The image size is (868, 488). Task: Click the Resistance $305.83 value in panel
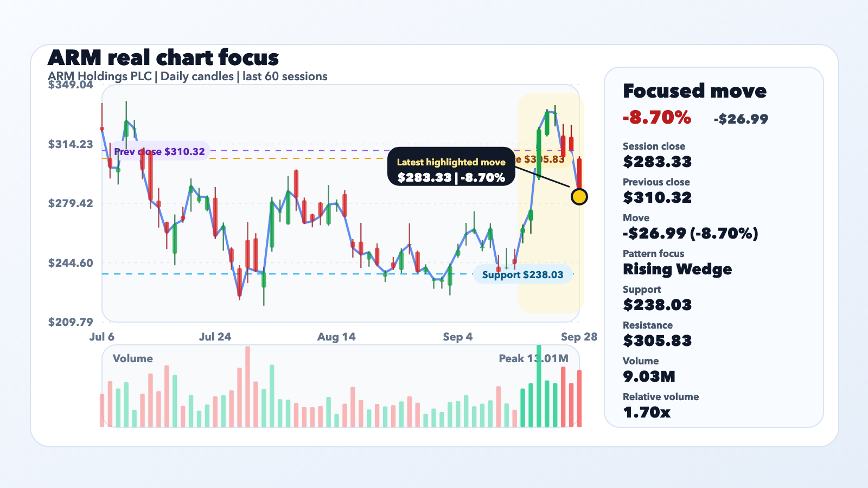(x=657, y=341)
